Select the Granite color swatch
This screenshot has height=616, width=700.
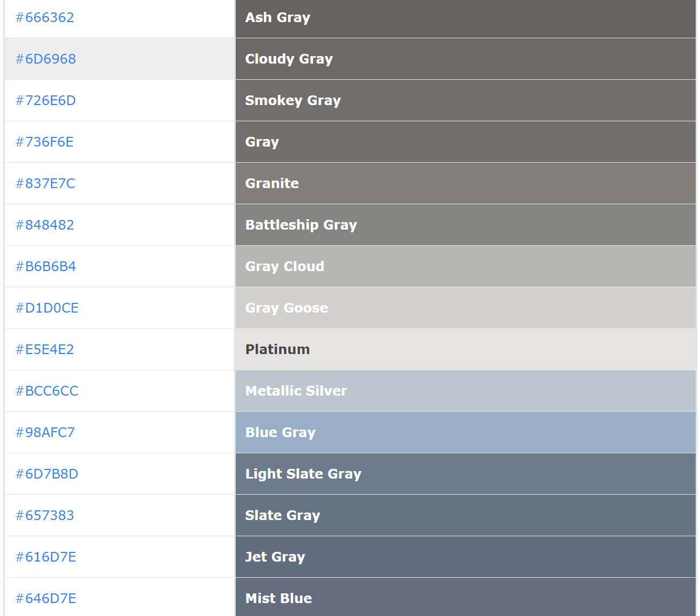pos(465,184)
